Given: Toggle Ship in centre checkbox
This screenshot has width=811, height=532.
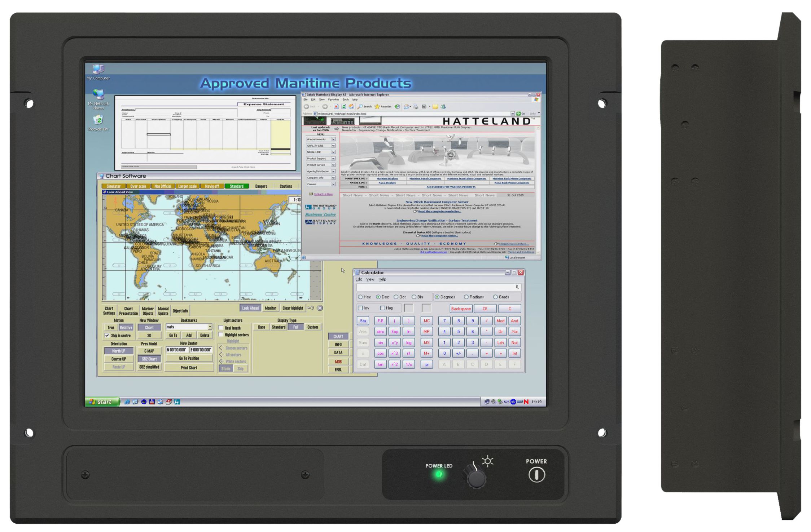Looking at the screenshot, I should click(x=107, y=335).
